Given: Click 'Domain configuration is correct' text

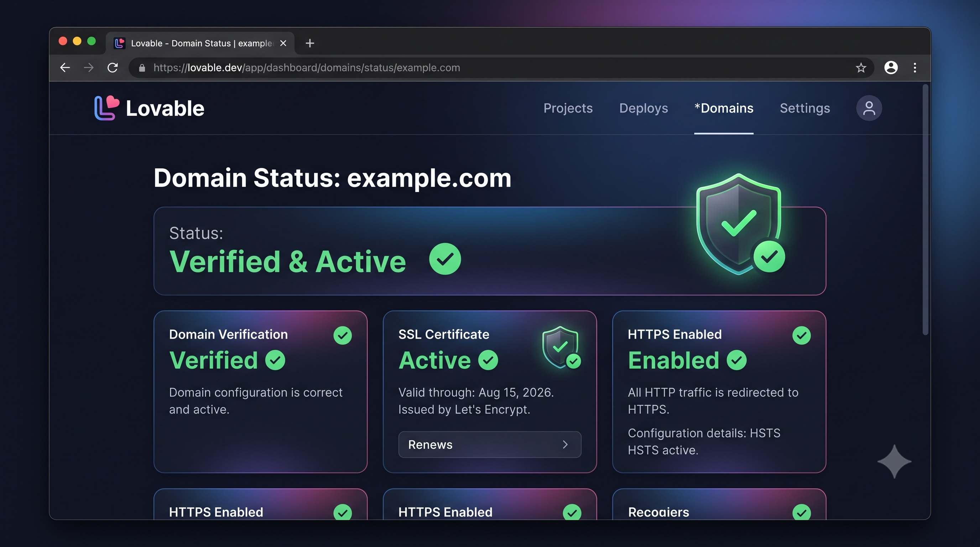Looking at the screenshot, I should click(x=256, y=392).
